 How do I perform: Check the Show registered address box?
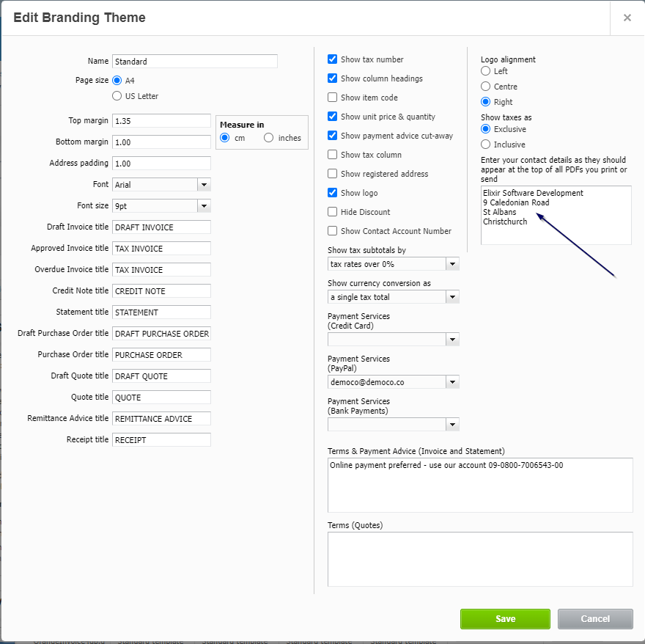[x=332, y=174]
